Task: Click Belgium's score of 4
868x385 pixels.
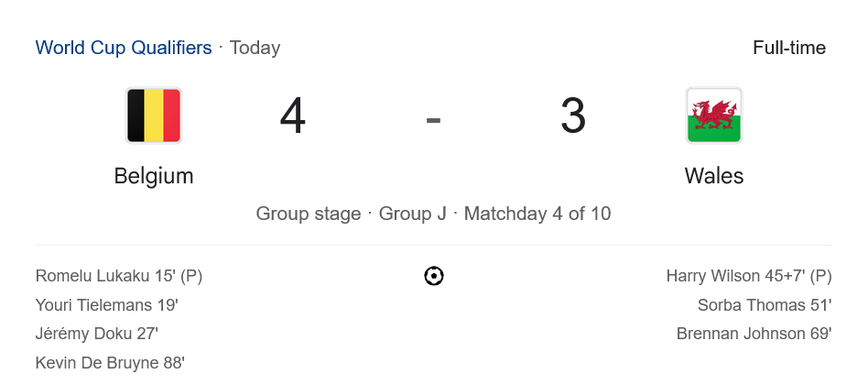Action: 293,117
